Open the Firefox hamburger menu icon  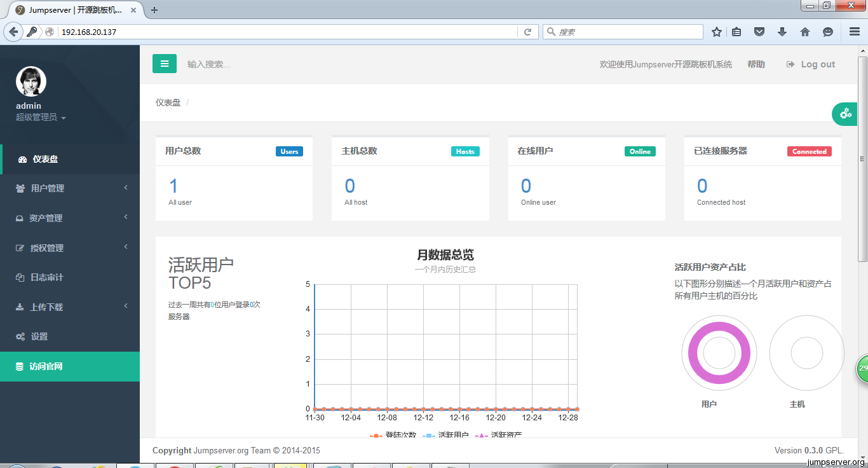(x=855, y=32)
